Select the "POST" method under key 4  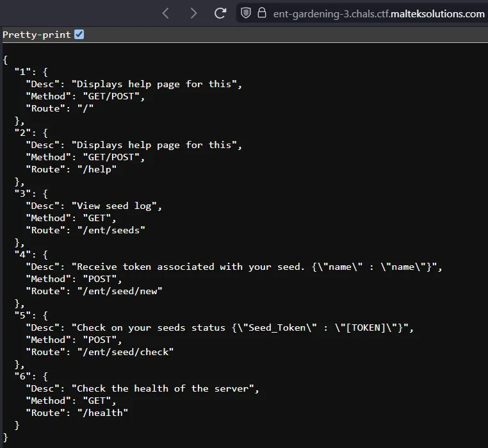tap(100, 279)
